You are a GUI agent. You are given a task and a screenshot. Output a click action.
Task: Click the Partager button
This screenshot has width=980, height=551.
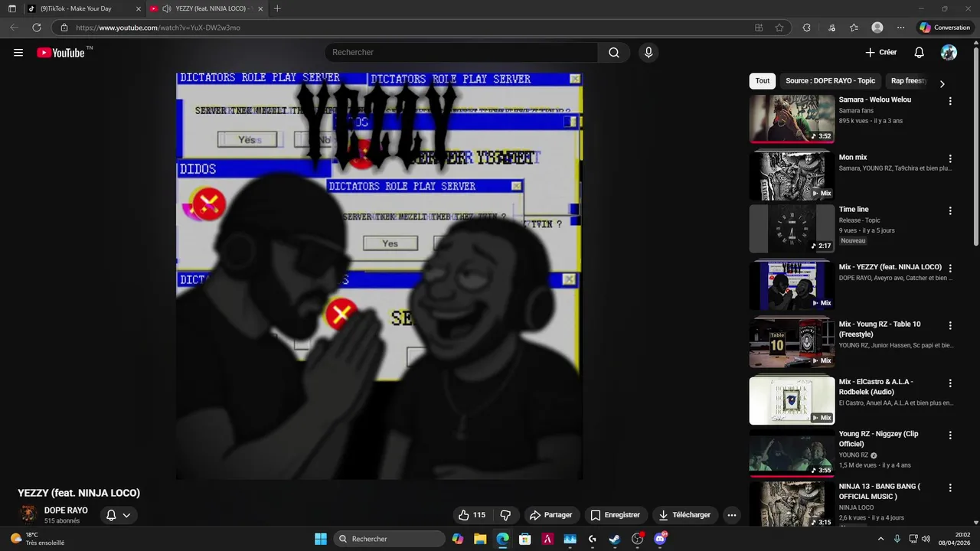click(x=550, y=515)
